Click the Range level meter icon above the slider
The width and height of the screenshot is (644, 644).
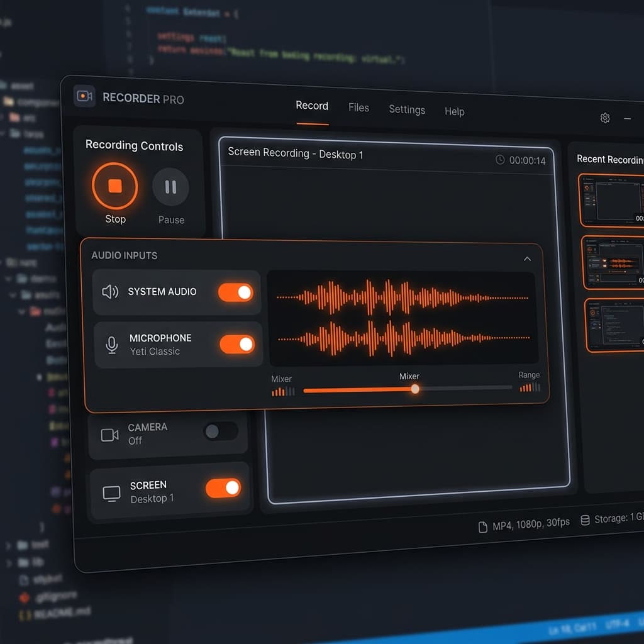tap(530, 388)
